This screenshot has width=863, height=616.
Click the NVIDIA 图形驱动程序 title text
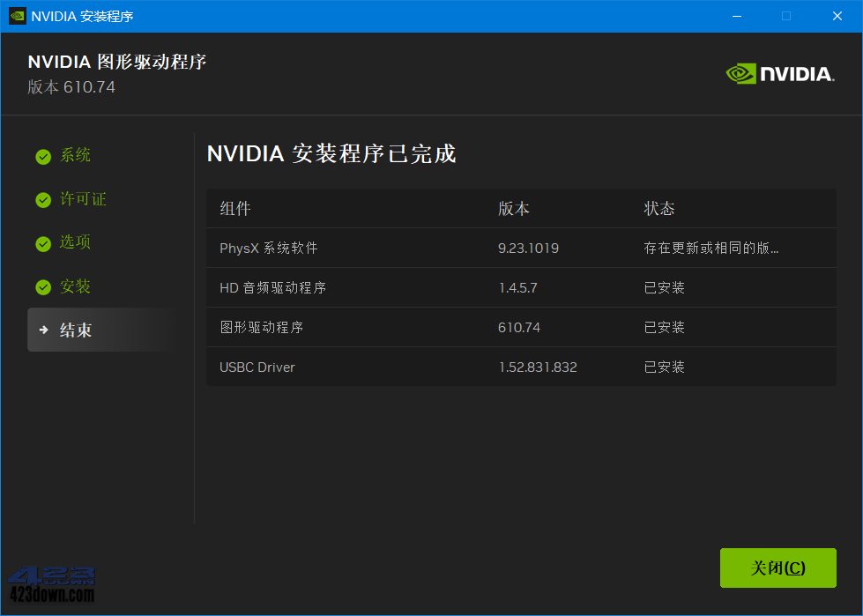click(116, 62)
